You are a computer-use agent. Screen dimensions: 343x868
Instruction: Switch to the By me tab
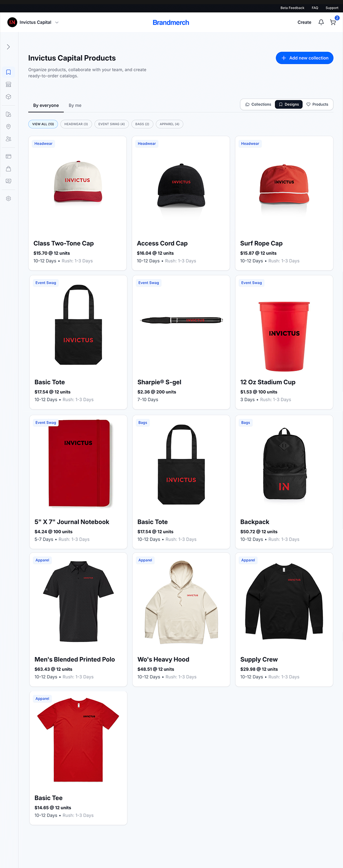(75, 105)
